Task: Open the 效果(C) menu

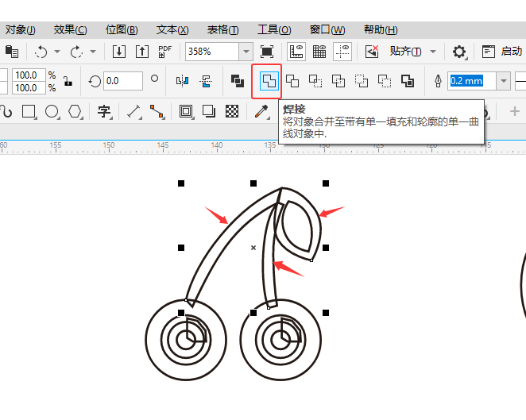Action: (x=70, y=30)
